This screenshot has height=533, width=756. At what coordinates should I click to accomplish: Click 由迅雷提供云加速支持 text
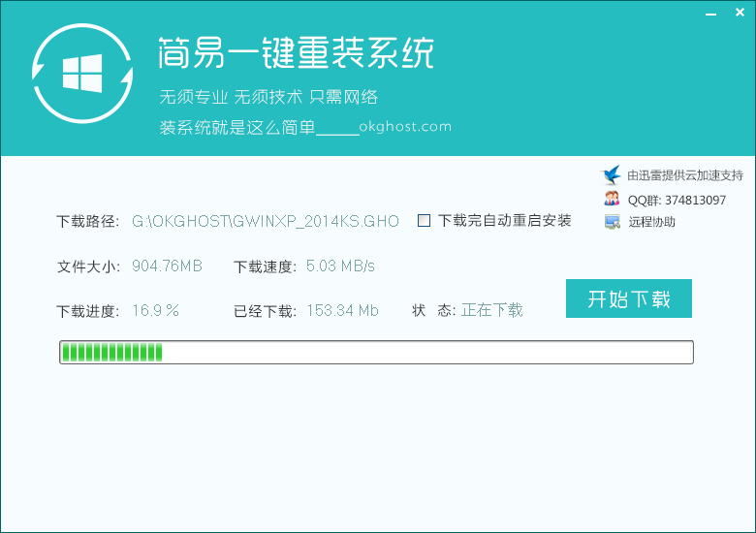click(684, 175)
